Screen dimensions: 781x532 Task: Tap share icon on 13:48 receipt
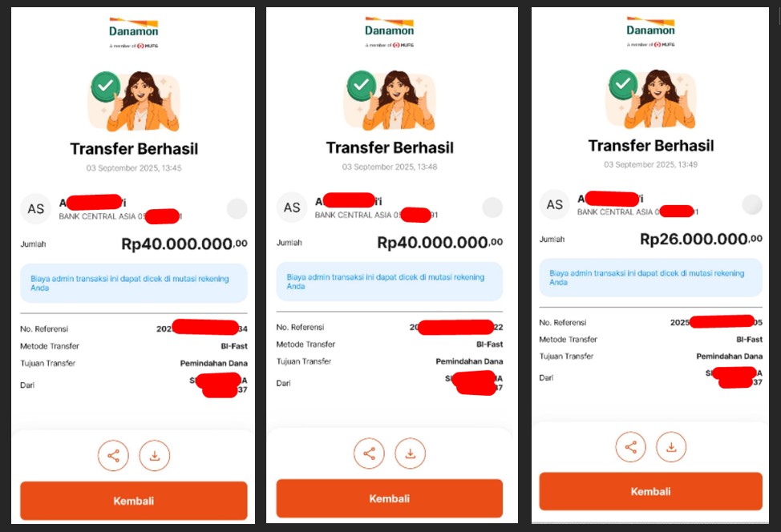369,453
